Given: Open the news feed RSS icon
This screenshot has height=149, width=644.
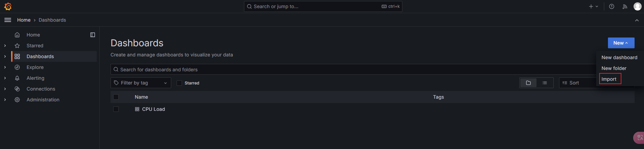Looking at the screenshot, I should pyautogui.click(x=625, y=6).
